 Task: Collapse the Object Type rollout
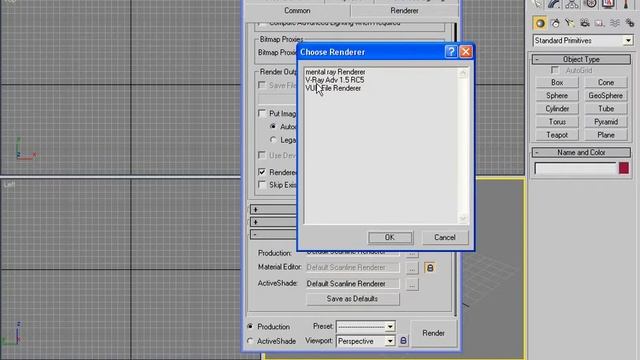(x=581, y=59)
